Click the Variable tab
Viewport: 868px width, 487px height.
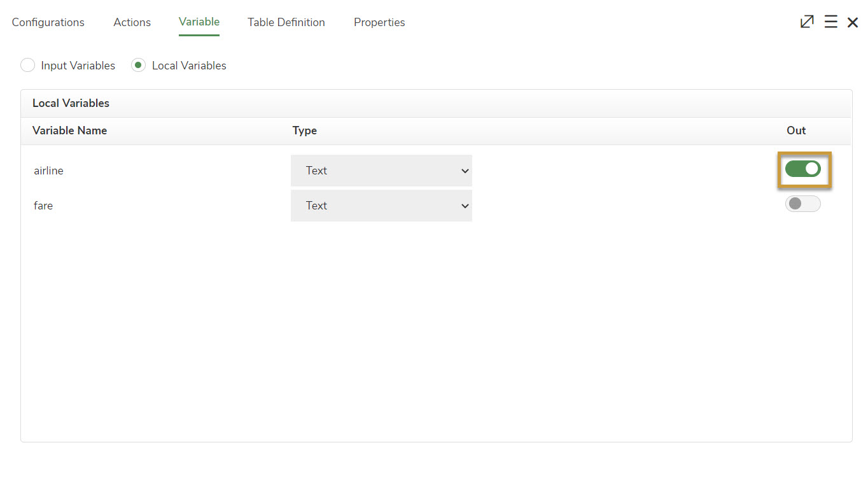tap(199, 22)
